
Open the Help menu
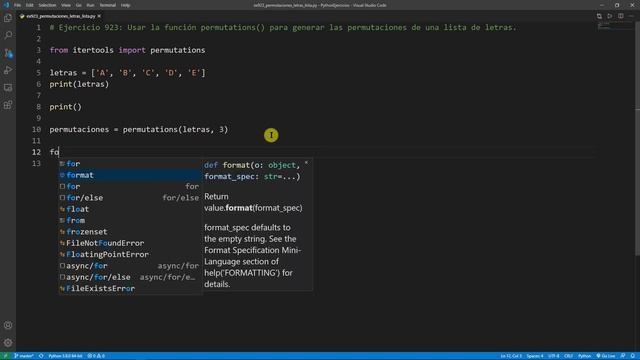[x=125, y=5]
